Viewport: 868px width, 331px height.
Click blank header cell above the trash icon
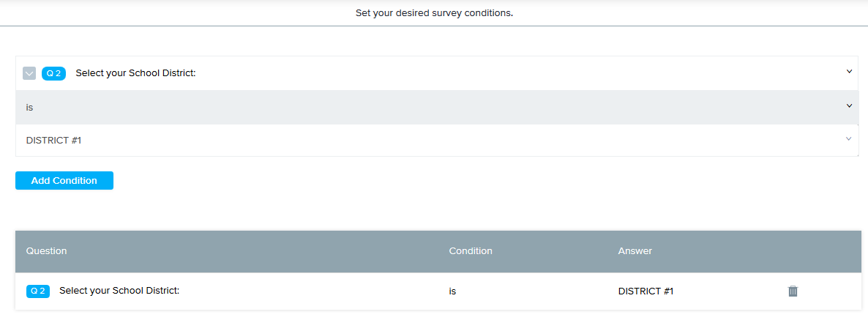(793, 251)
